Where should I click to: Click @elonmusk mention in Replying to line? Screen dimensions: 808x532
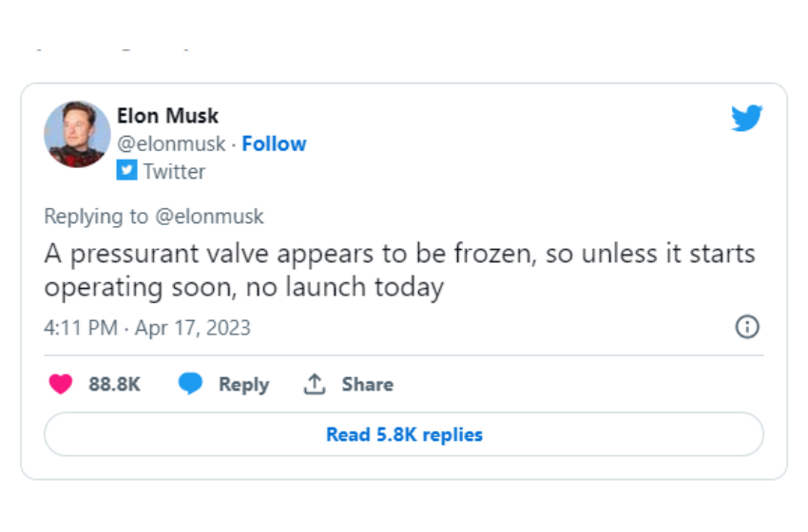[209, 217]
